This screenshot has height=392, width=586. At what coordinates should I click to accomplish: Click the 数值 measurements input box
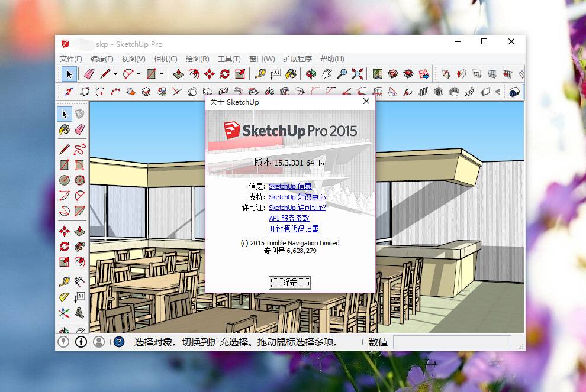[x=452, y=342]
